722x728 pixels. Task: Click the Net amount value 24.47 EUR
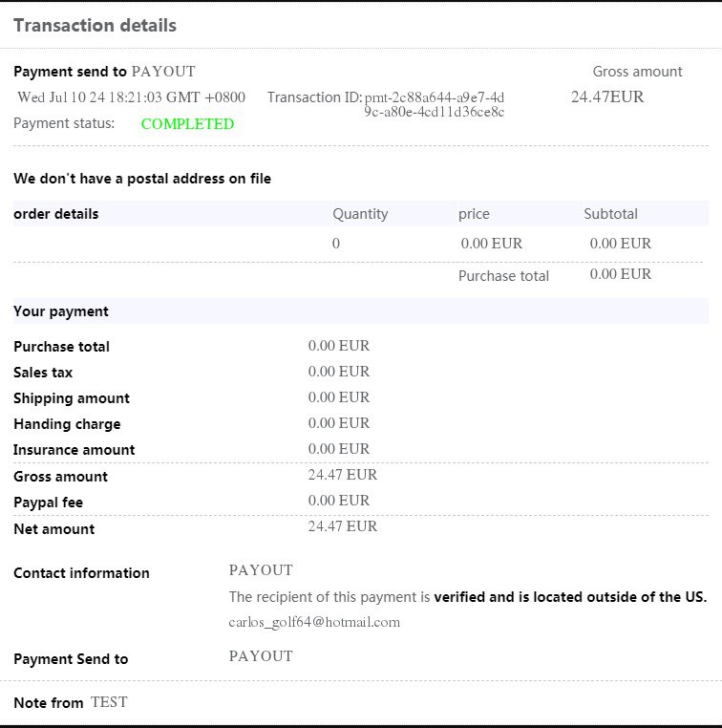coord(343,526)
